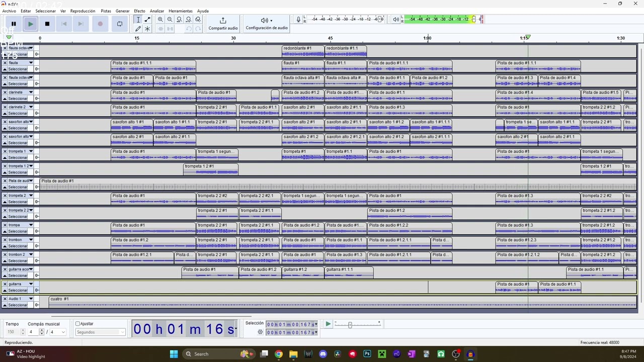
Task: Open the Herramientas menu
Action: pos(181,11)
